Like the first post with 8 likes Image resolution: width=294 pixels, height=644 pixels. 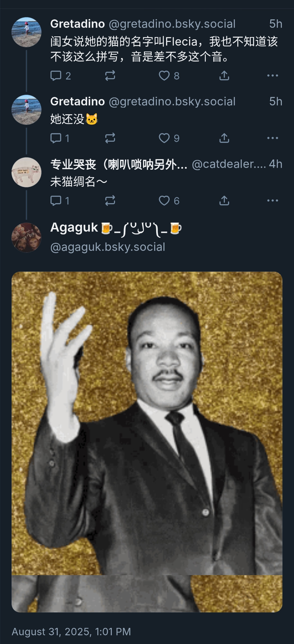(169, 76)
